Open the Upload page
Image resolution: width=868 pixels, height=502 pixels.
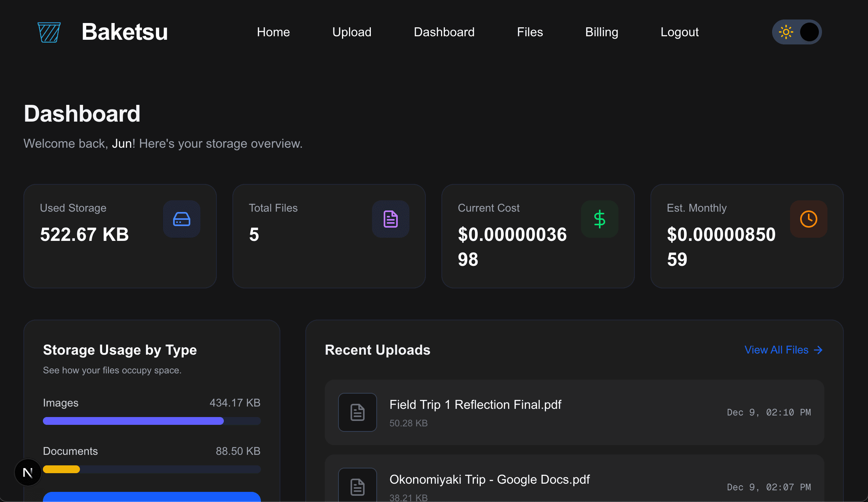tap(351, 32)
